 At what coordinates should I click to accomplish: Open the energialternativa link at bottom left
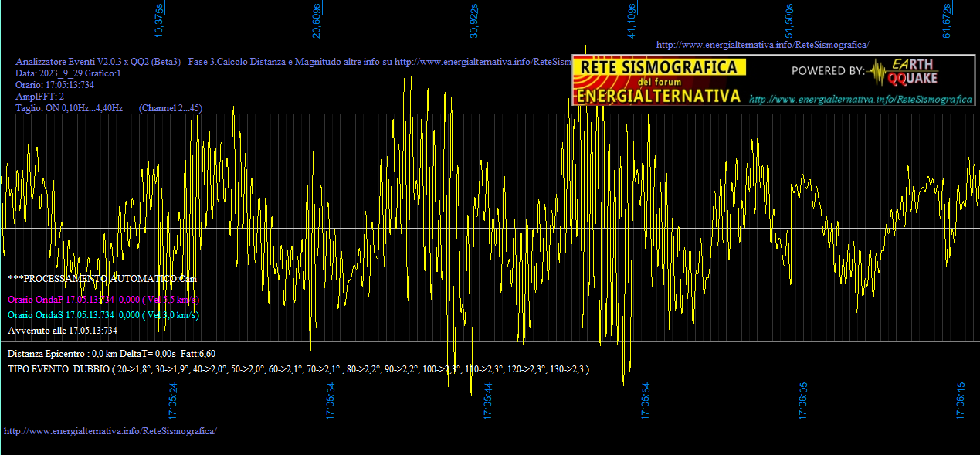click(x=110, y=430)
